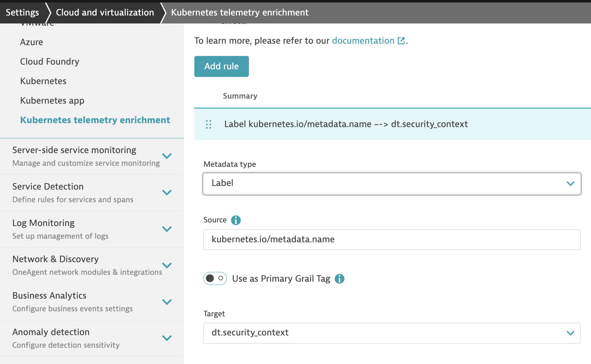Open the Metadata type dropdown
Viewport: 591px width, 364px height.
[x=392, y=184]
